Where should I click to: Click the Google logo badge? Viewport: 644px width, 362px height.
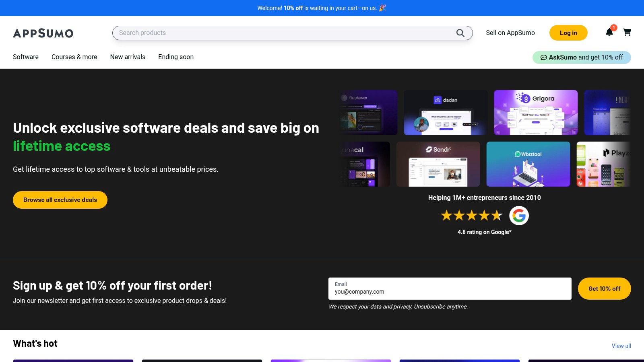[x=519, y=216]
